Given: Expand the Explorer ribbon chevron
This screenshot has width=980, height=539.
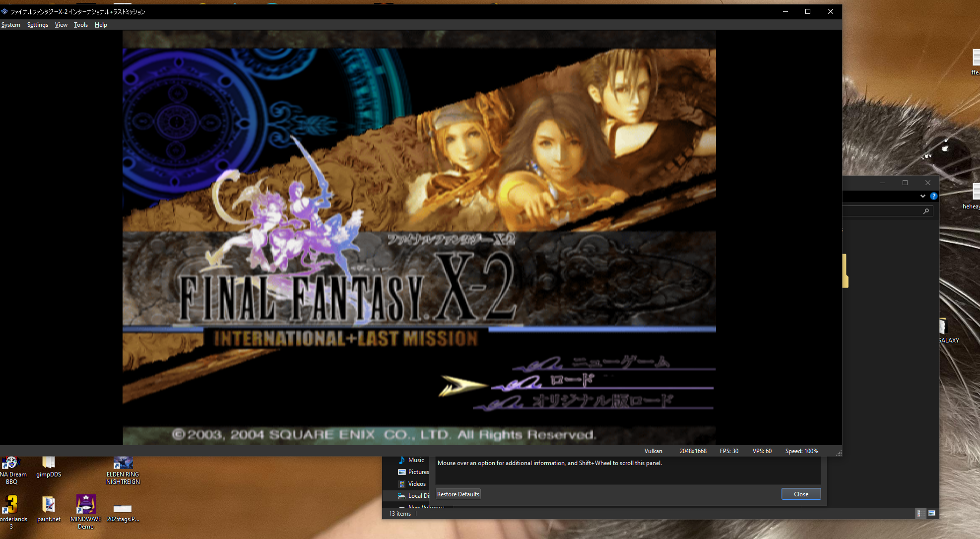Looking at the screenshot, I should 922,196.
